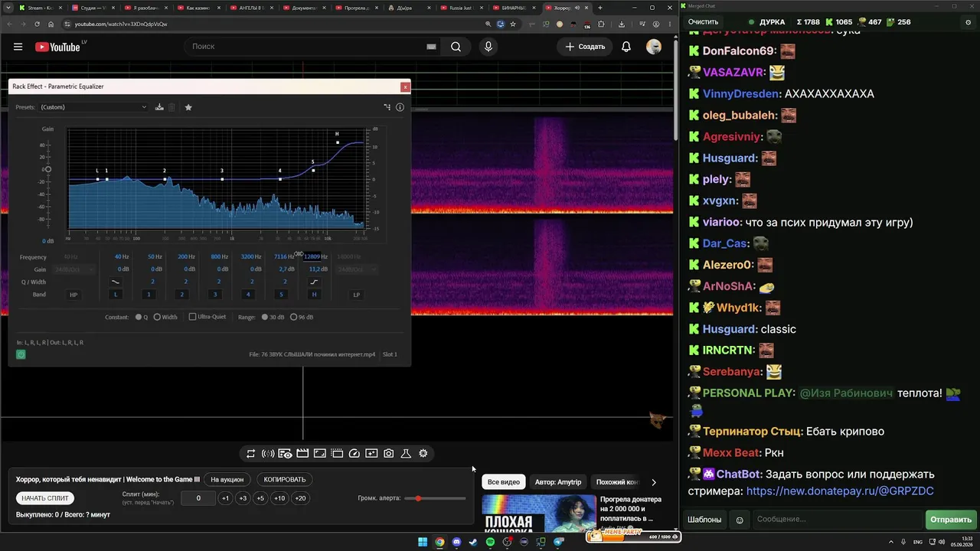Click the loop icon in player toolbar
Screen dimensions: 980x551
250,454
